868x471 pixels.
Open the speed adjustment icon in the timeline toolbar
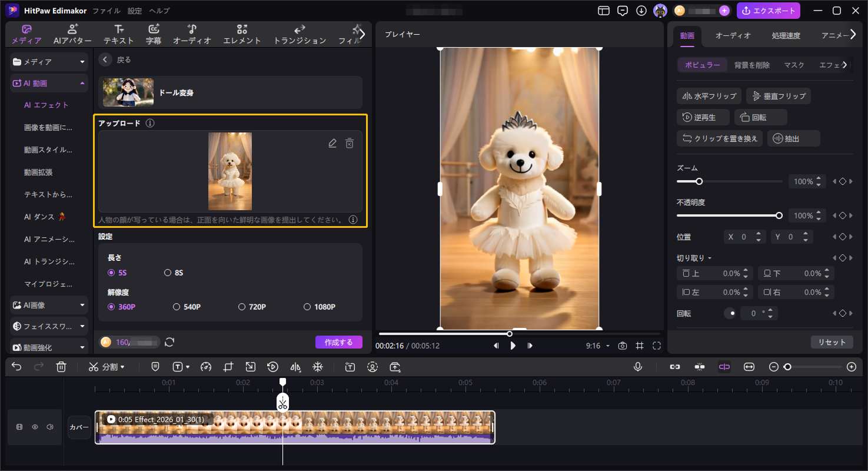[x=205, y=367]
